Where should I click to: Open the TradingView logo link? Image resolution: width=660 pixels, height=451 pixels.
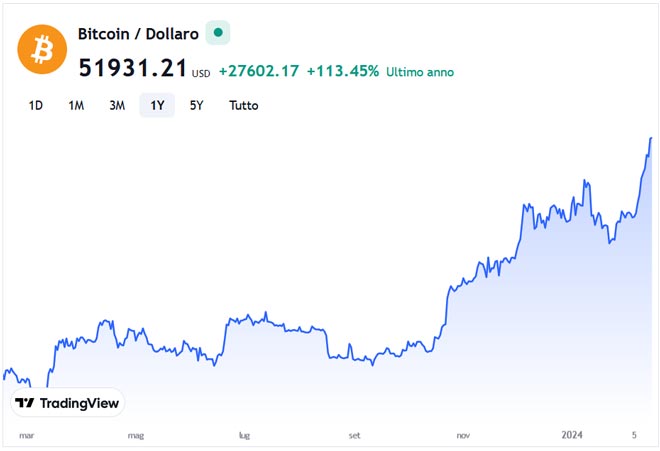pos(68,403)
